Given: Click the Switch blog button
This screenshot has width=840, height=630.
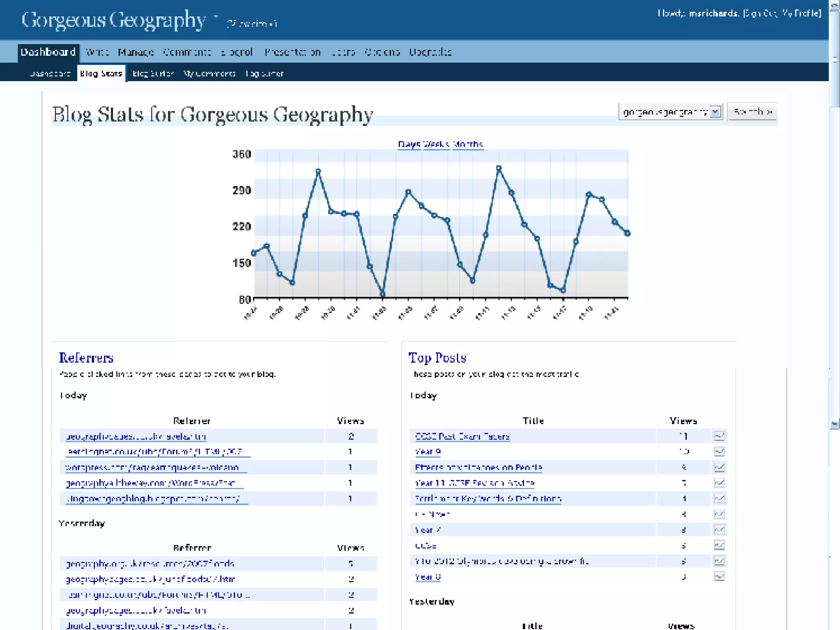Looking at the screenshot, I should click(x=752, y=112).
